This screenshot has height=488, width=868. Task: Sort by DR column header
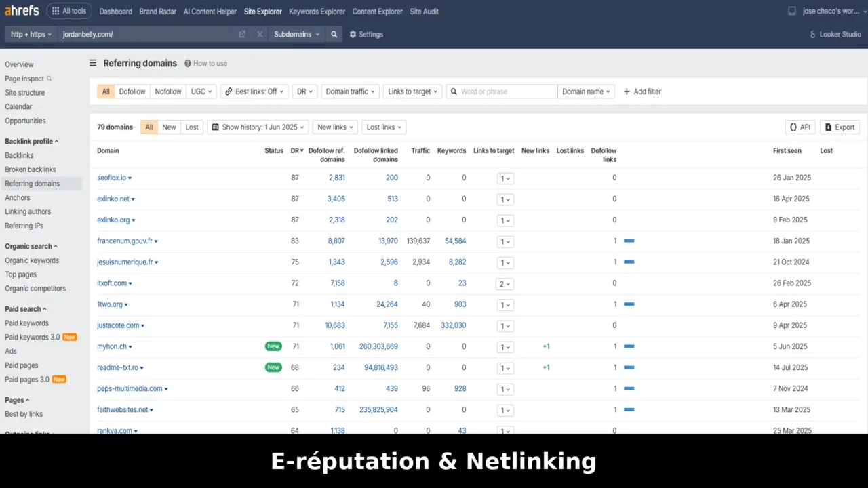point(297,150)
